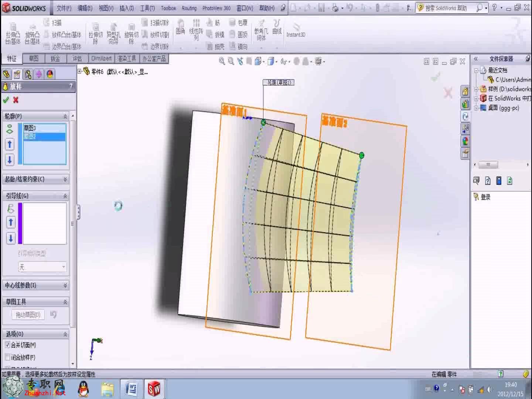Enable 闭合放样 checkbox
The width and height of the screenshot is (532, 399).
click(x=7, y=357)
